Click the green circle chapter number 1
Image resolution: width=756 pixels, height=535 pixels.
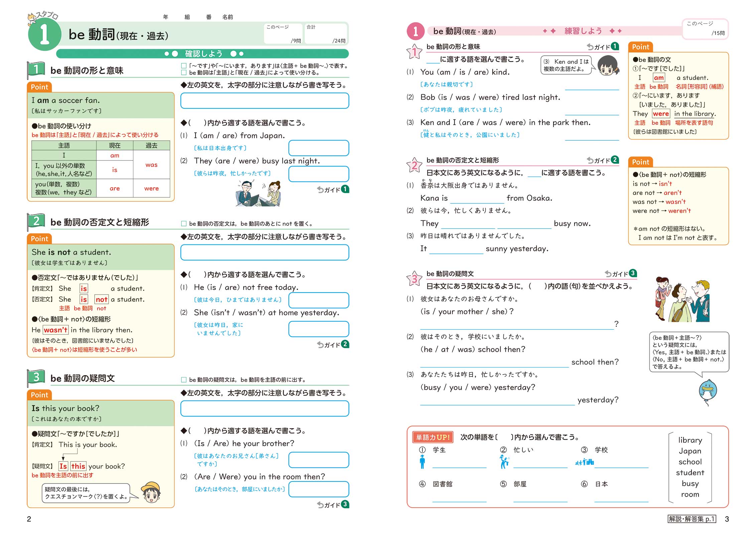(45, 34)
